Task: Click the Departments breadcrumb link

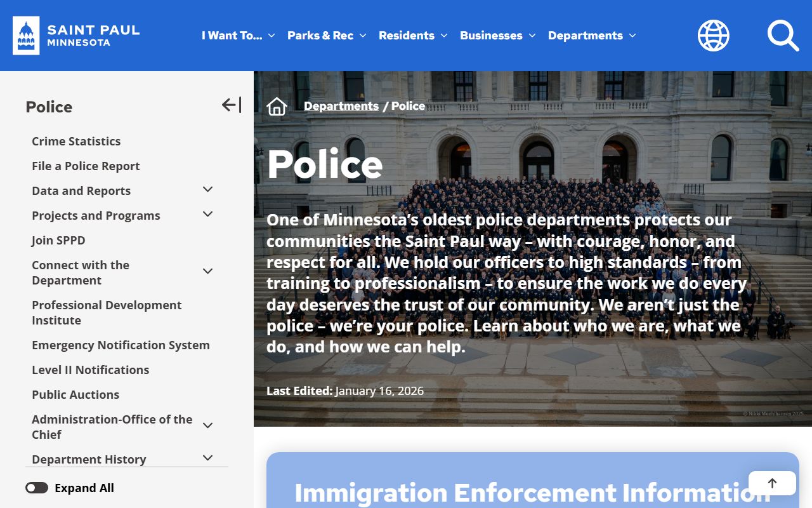Action: (341, 106)
